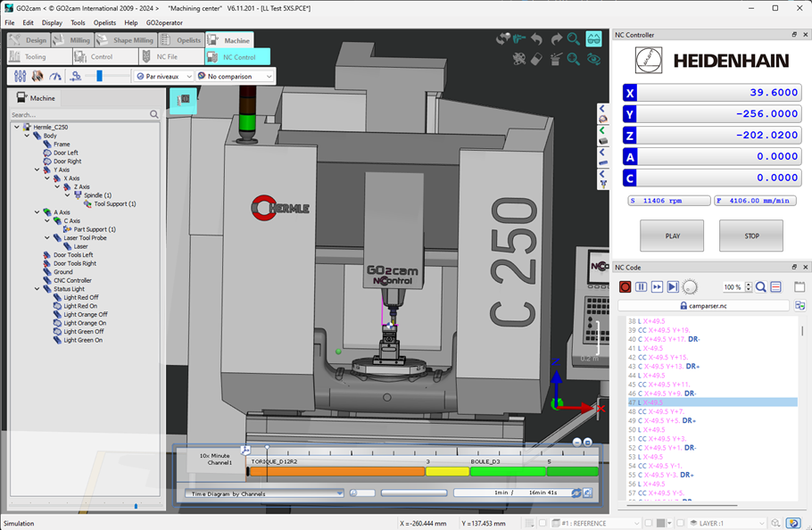812x530 pixels.
Task: Select the eraser tool icon
Action: coord(537,59)
